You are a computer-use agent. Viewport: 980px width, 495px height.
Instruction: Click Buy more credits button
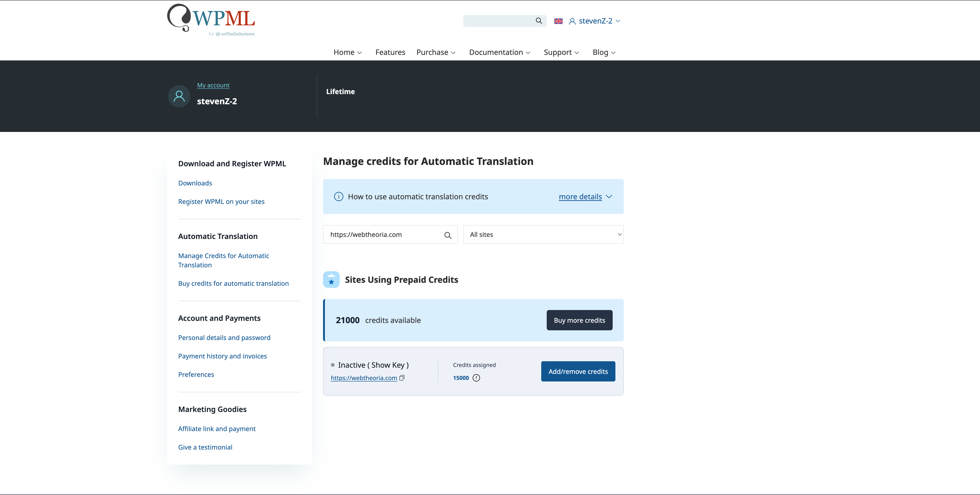[579, 320]
